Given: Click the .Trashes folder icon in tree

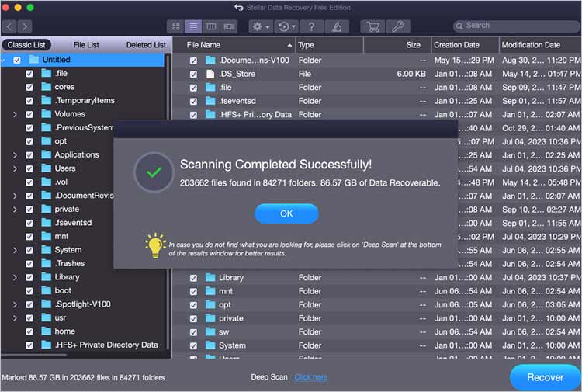Looking at the screenshot, I should coord(46,263).
